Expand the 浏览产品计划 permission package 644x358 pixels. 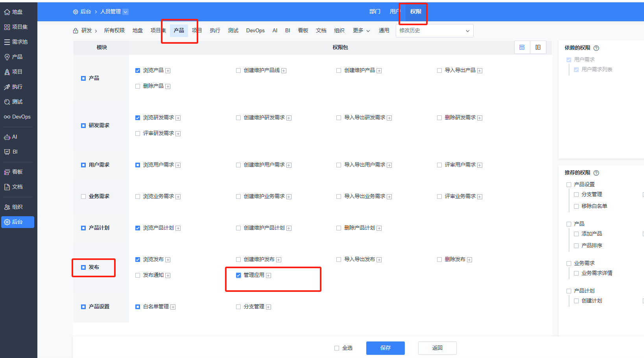[178, 228]
